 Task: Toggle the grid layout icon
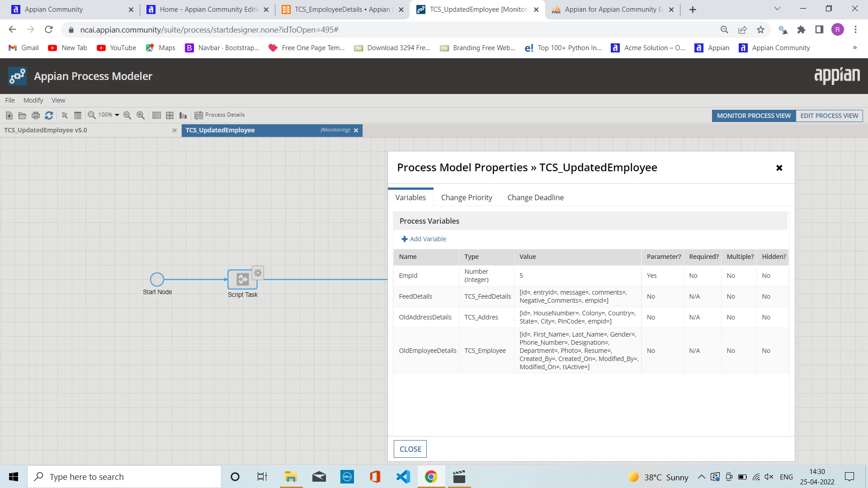pos(170,115)
